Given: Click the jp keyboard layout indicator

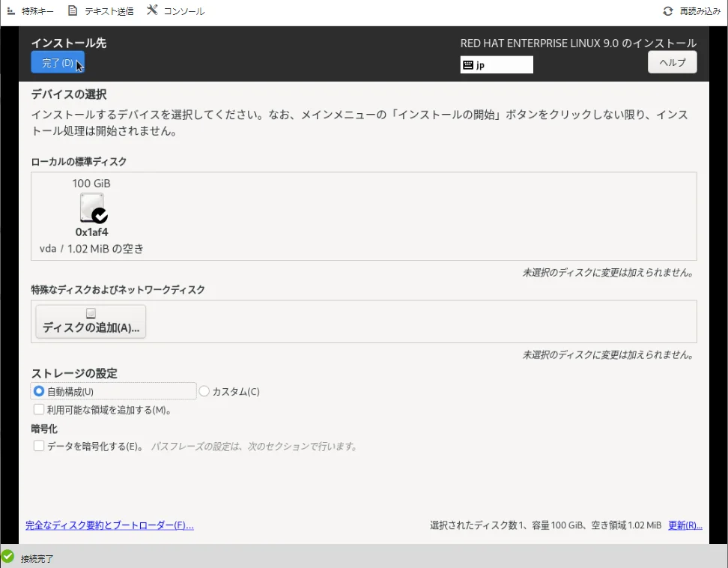Looking at the screenshot, I should pos(497,65).
